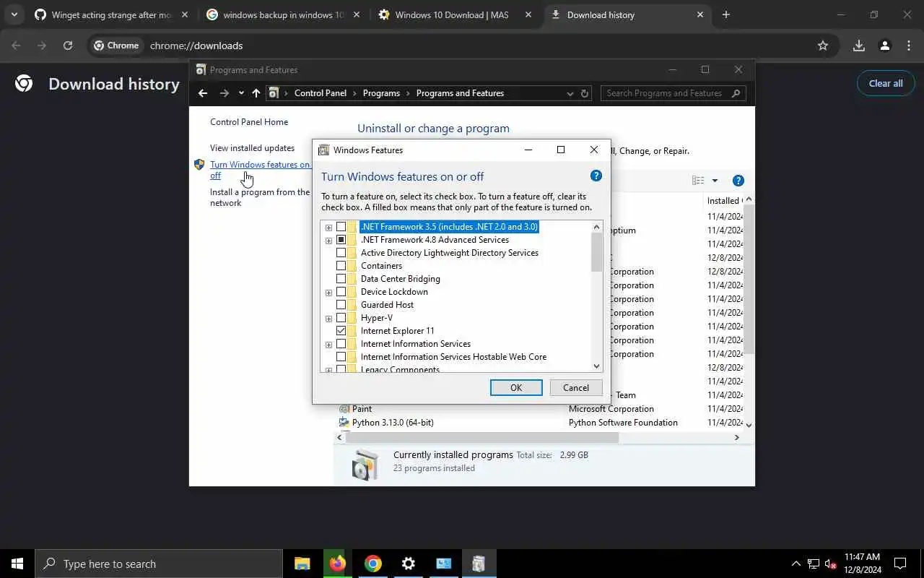The image size is (924, 578).
Task: Switch to the windows backup in windows 10 tab
Action: (284, 14)
